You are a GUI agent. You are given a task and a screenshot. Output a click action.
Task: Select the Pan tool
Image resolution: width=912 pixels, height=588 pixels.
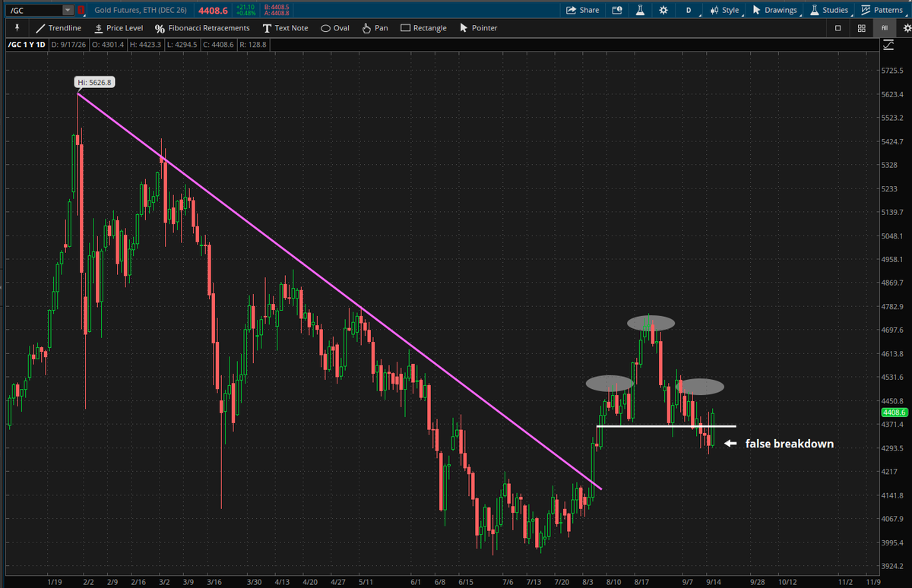(375, 28)
